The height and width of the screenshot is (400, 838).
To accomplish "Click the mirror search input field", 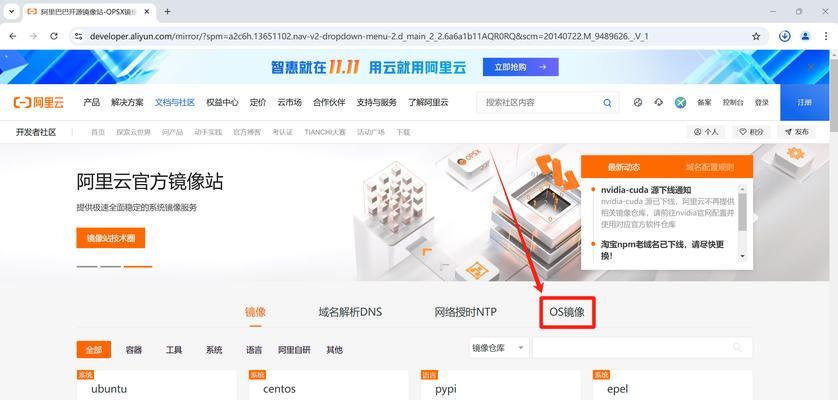I will [642, 348].
